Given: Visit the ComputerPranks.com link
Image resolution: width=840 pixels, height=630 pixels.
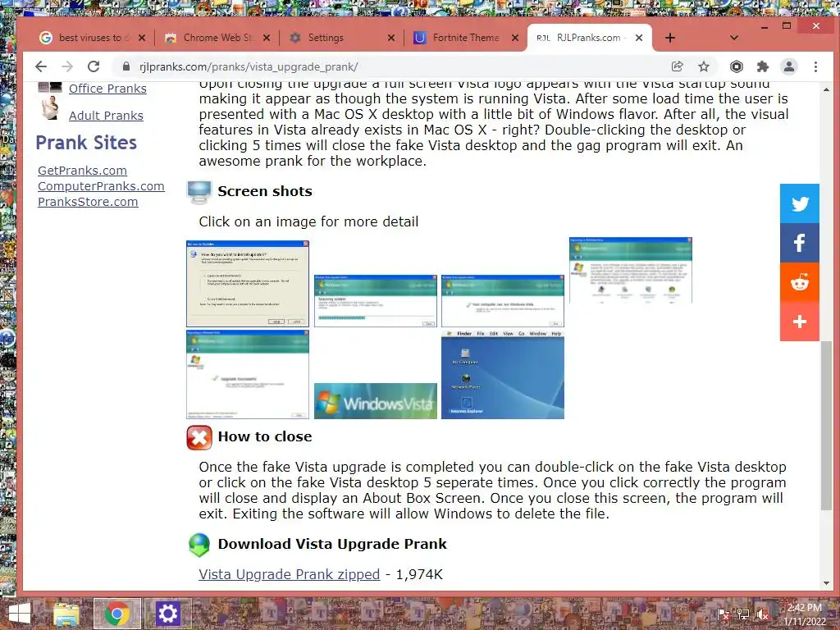Looking at the screenshot, I should tap(101, 186).
